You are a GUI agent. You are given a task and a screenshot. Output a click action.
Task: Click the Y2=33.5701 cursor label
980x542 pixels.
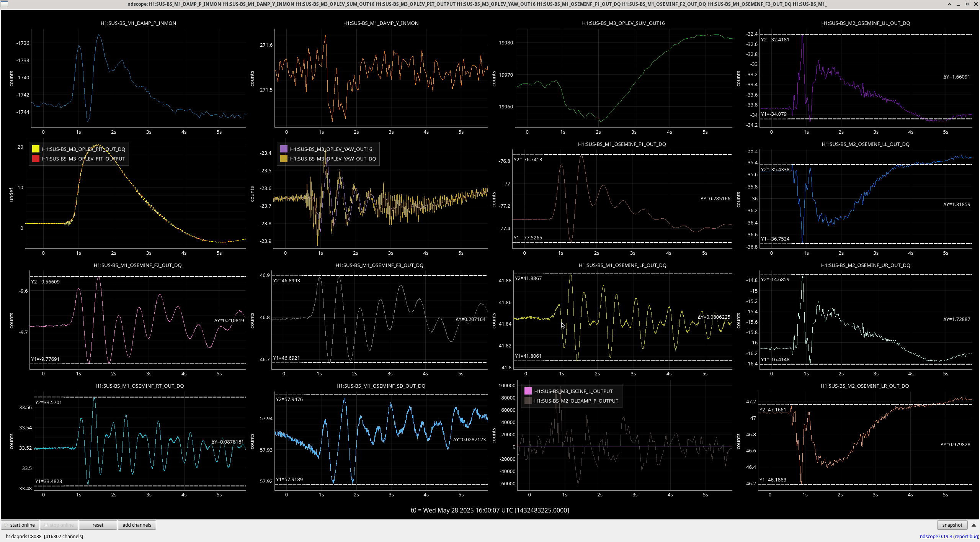point(49,402)
